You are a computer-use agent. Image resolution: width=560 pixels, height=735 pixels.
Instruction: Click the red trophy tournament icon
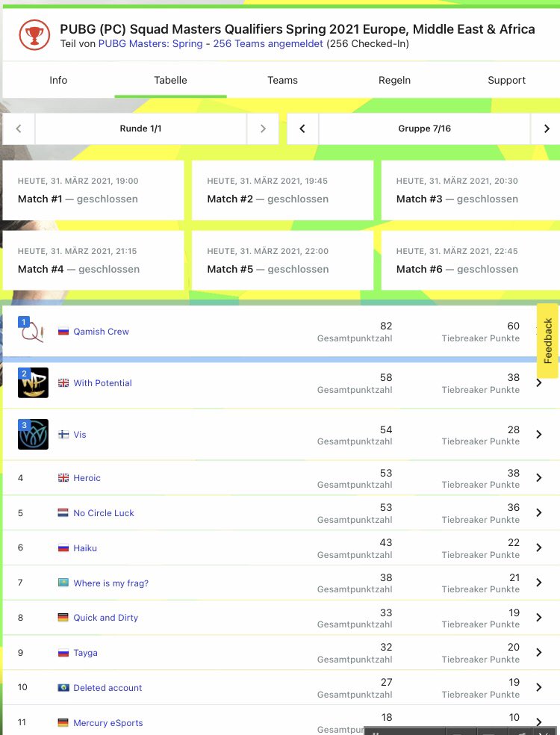34,35
